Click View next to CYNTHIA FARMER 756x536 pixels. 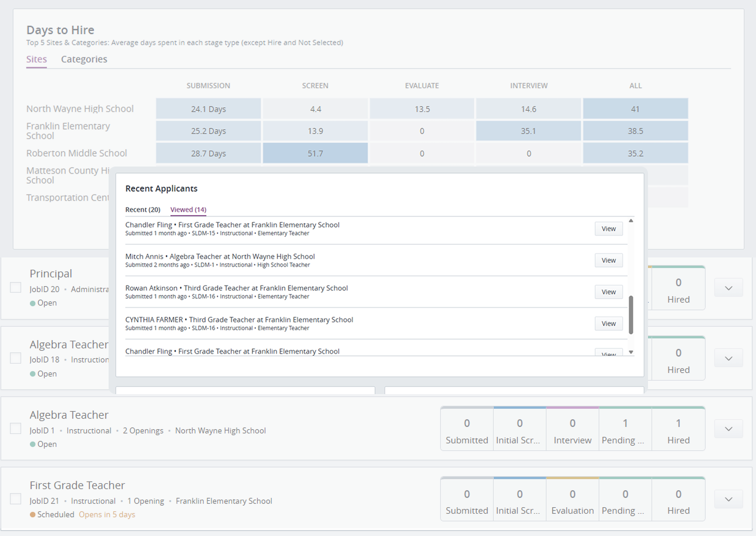pyautogui.click(x=608, y=324)
